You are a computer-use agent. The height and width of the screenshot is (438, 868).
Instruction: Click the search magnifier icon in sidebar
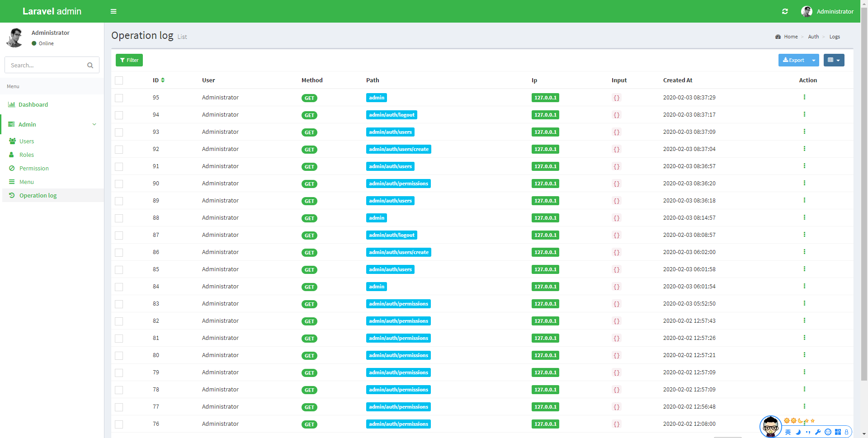[90, 65]
